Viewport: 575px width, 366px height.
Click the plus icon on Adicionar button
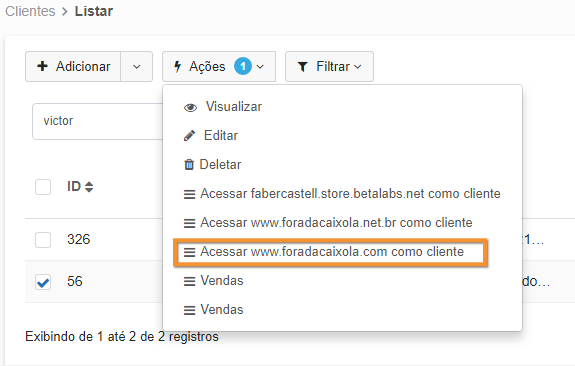43,66
